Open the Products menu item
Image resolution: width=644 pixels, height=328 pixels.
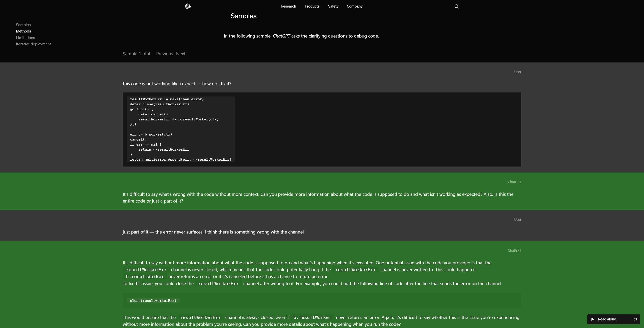pyautogui.click(x=312, y=6)
